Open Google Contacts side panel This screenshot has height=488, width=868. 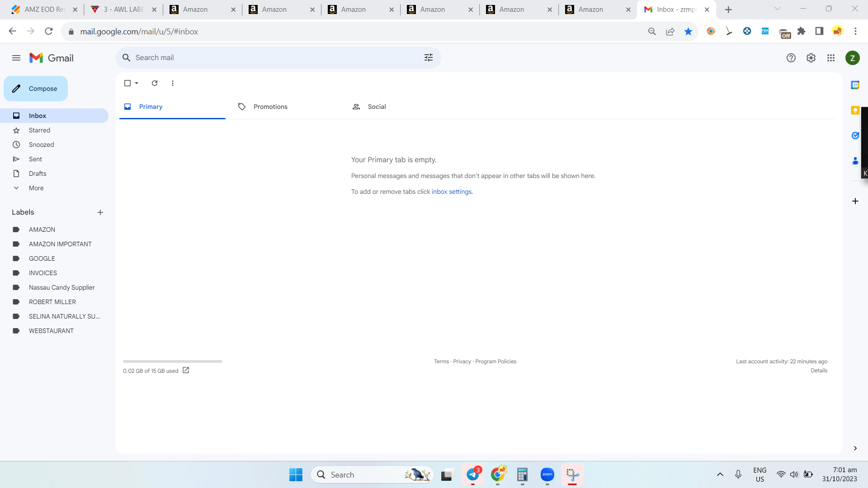855,161
